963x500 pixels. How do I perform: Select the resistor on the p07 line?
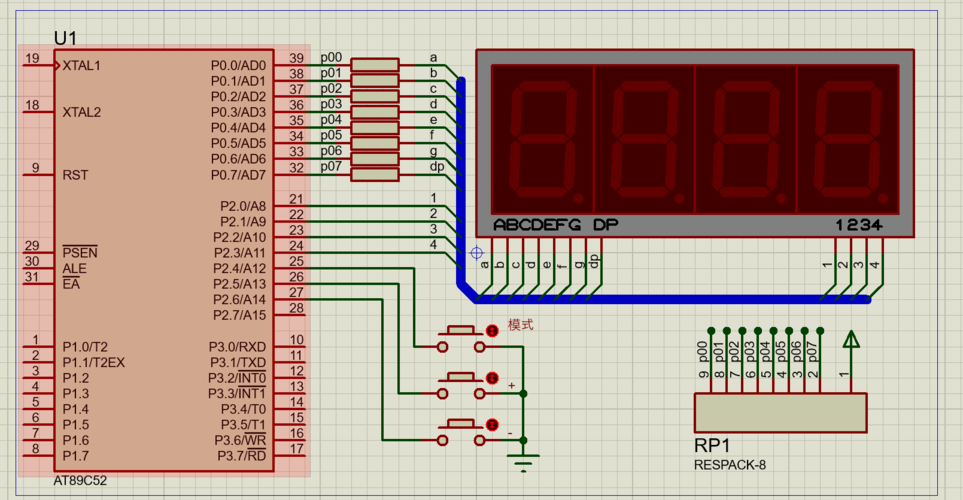point(375,175)
